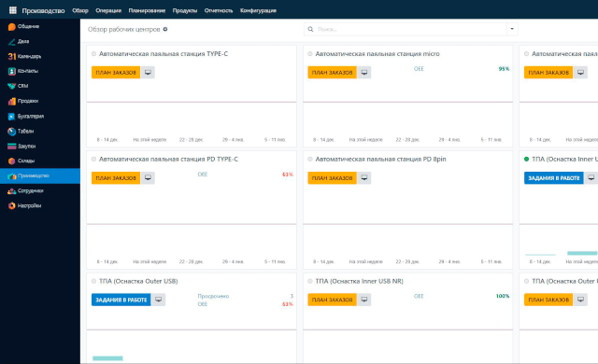Open the apps grid menu icon
The image size is (598, 364).
pos(12,10)
